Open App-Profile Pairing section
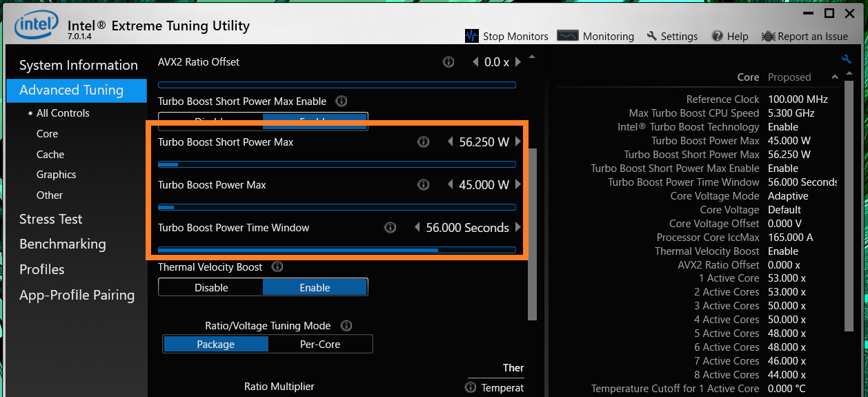This screenshot has width=868, height=397. (77, 296)
